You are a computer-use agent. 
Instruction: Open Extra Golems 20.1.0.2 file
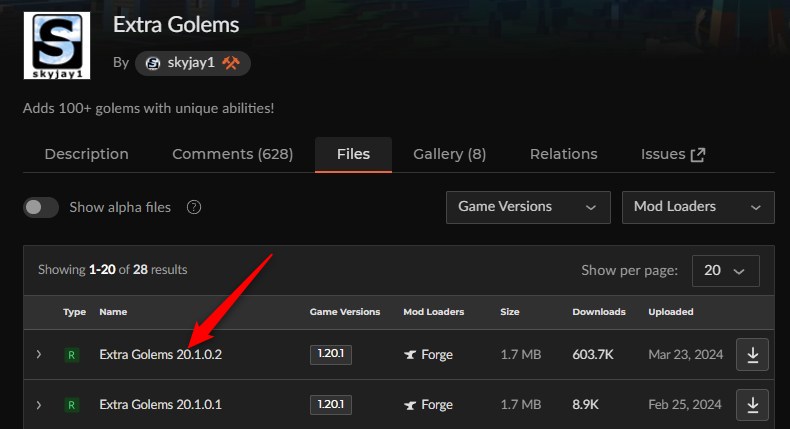pyautogui.click(x=160, y=354)
